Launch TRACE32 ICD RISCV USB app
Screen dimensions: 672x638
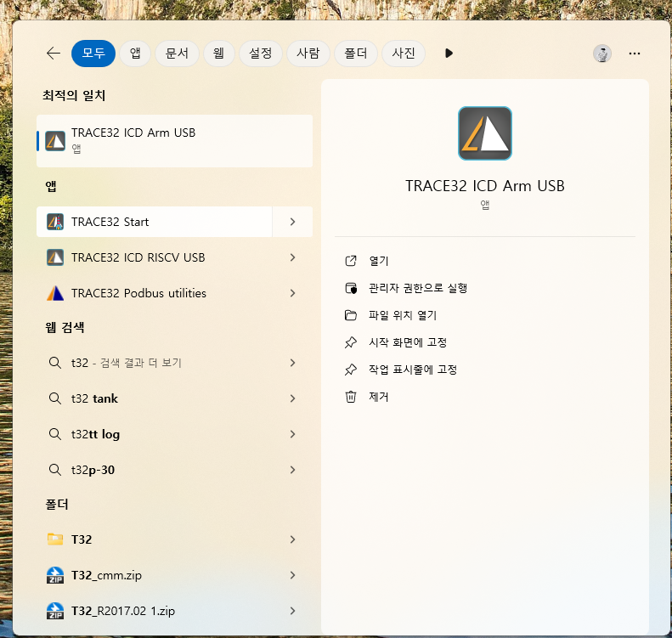[138, 257]
